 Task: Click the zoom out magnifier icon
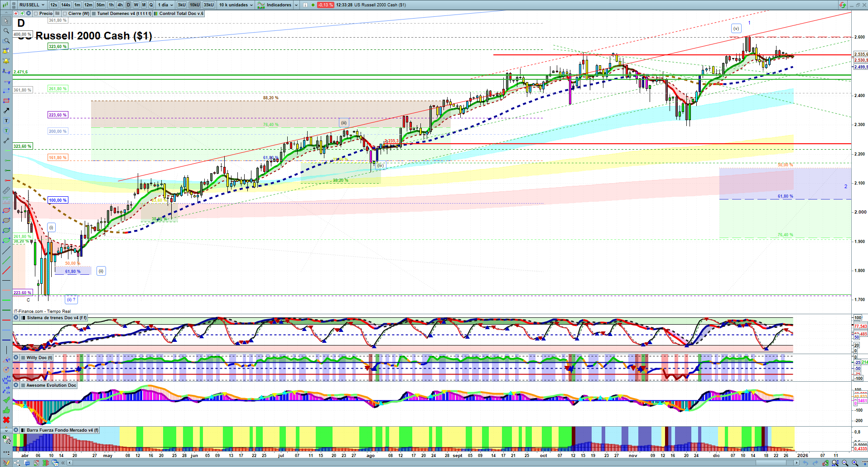(845, 463)
